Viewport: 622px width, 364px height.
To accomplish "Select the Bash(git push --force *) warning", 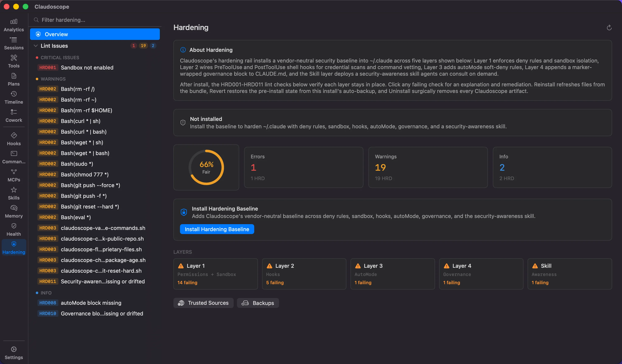I will pyautogui.click(x=95, y=185).
